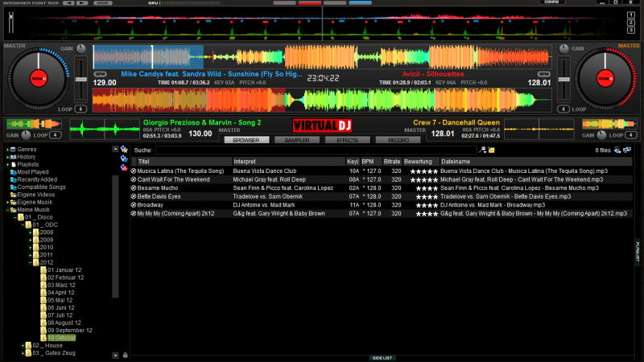Expand the 2008 folder
The height and width of the screenshot is (362, 644).
pyautogui.click(x=30, y=232)
